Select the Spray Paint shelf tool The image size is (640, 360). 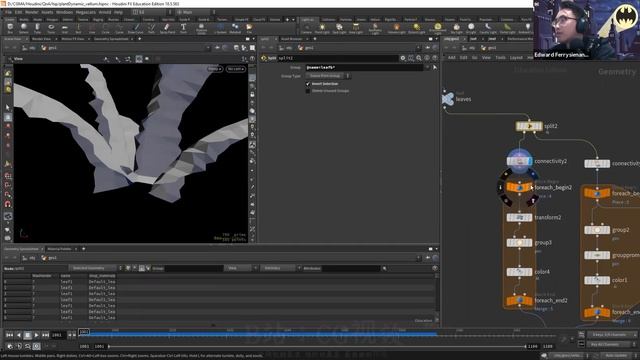click(167, 28)
